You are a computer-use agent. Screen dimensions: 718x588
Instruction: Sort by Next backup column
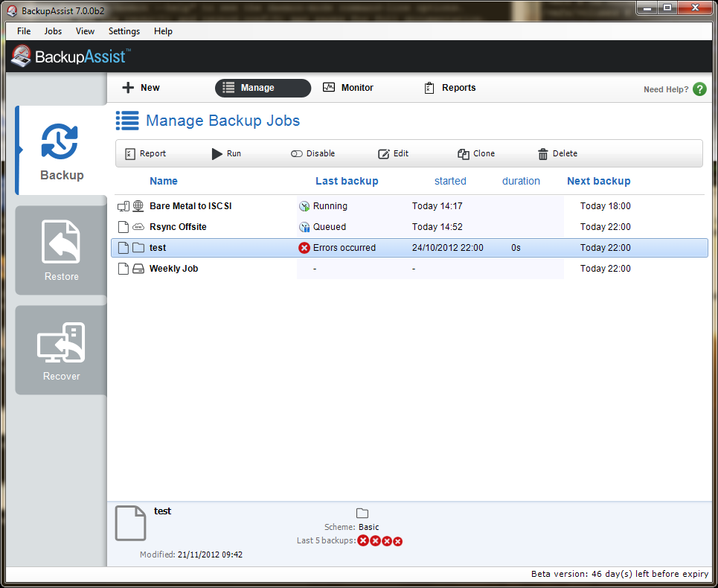[x=598, y=181]
